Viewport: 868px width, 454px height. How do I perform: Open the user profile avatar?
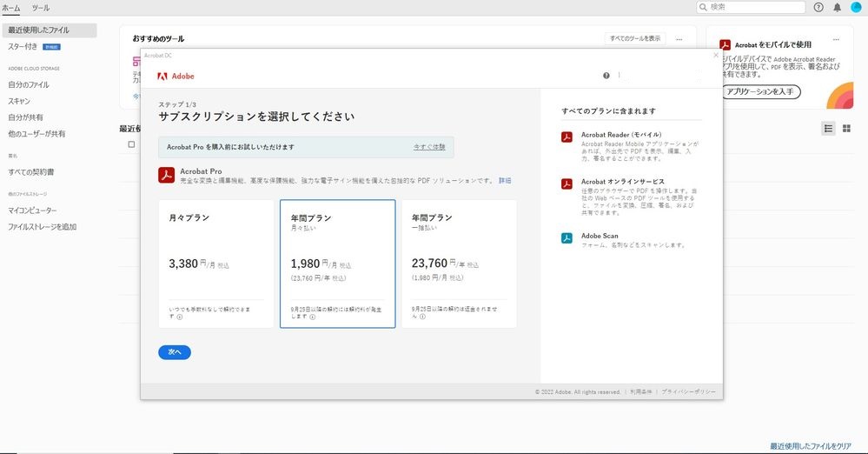point(856,7)
